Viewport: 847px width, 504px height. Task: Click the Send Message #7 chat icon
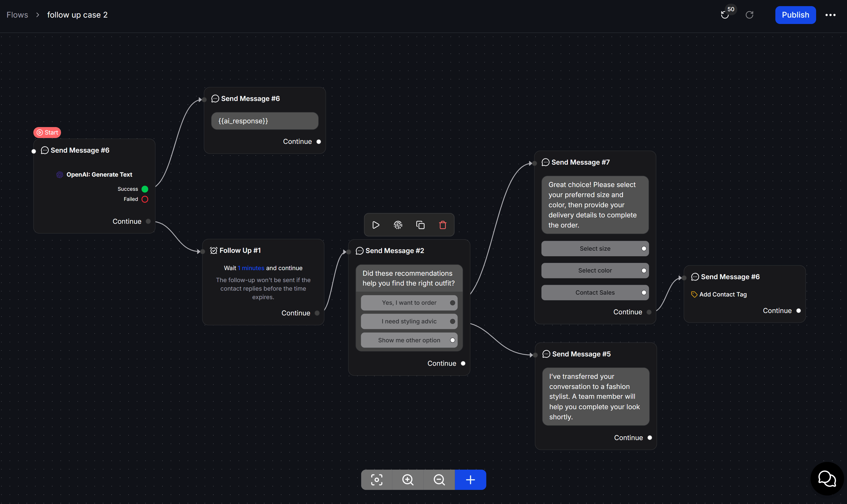pyautogui.click(x=545, y=162)
